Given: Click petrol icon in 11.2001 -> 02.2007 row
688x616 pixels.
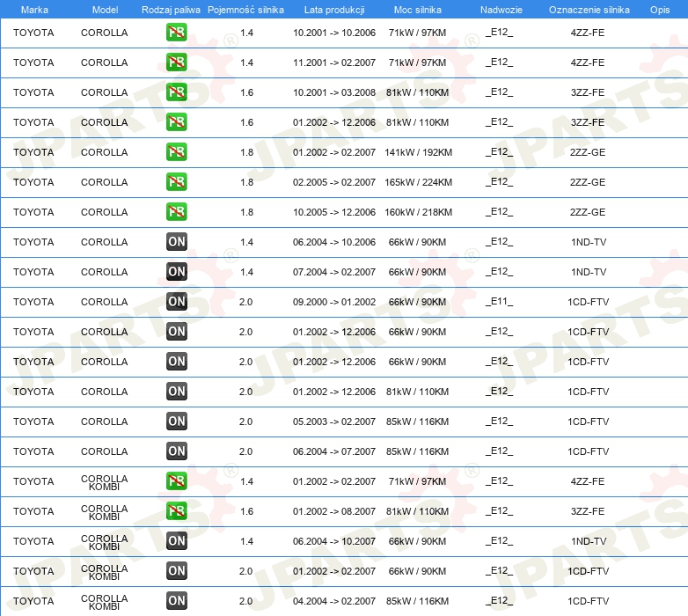Looking at the screenshot, I should tap(176, 62).
